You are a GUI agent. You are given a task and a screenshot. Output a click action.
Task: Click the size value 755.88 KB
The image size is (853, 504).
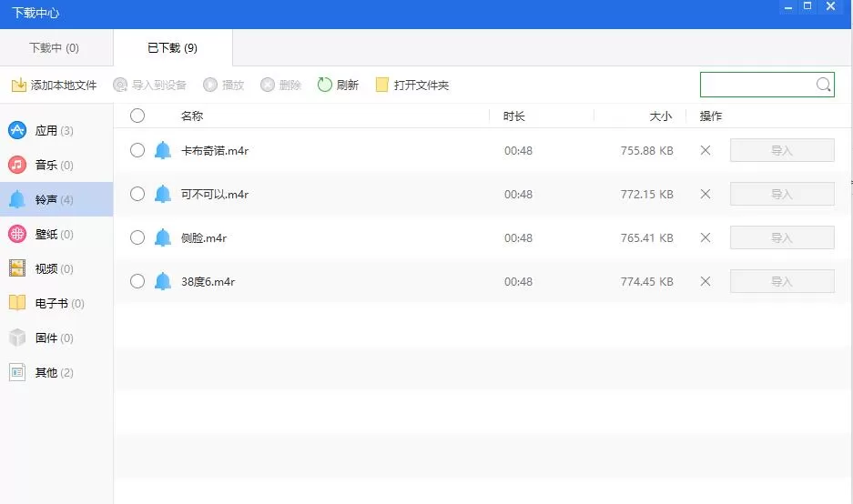(x=647, y=151)
